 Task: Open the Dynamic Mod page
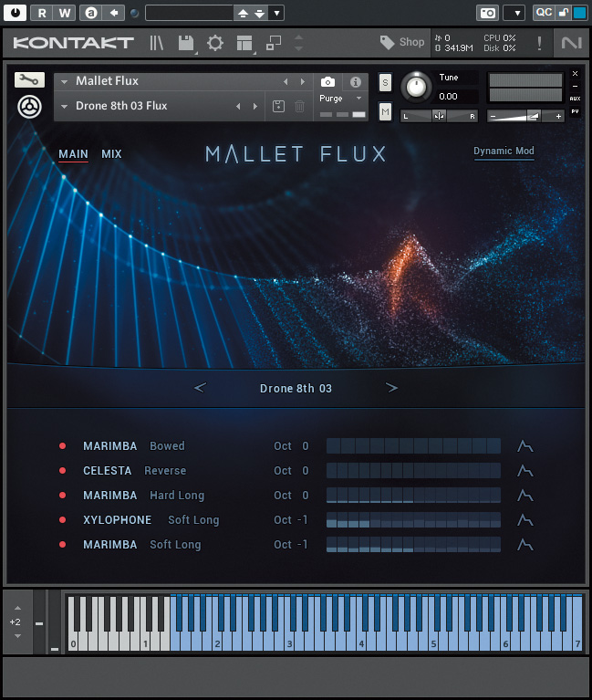coord(504,151)
